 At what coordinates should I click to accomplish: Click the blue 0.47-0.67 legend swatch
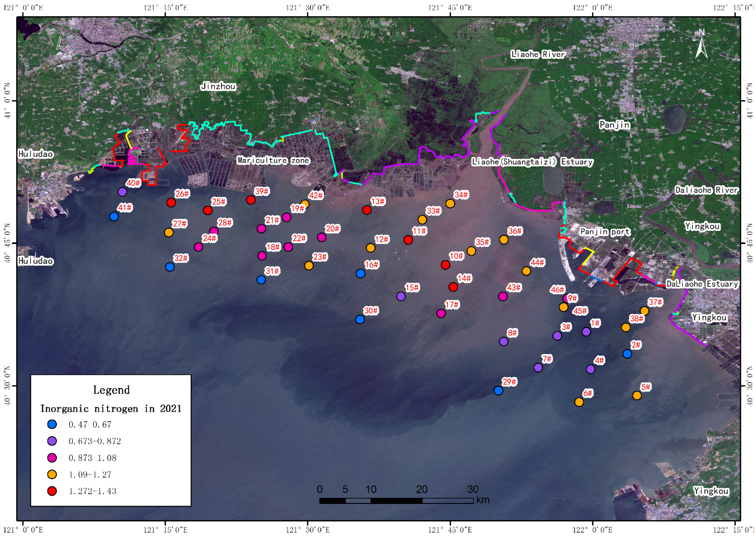(x=52, y=425)
